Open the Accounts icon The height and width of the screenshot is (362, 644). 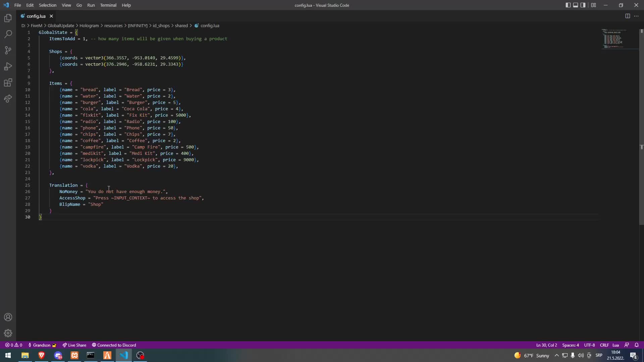pyautogui.click(x=8, y=317)
